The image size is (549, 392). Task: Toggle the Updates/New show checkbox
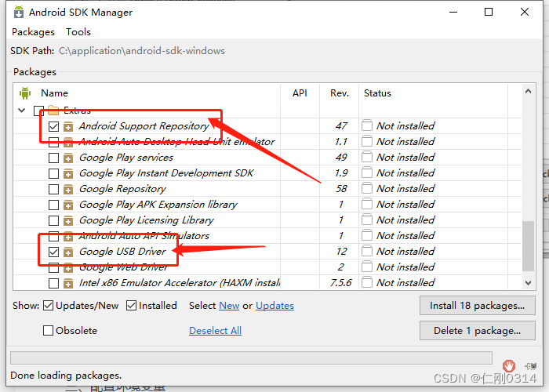pyautogui.click(x=49, y=306)
